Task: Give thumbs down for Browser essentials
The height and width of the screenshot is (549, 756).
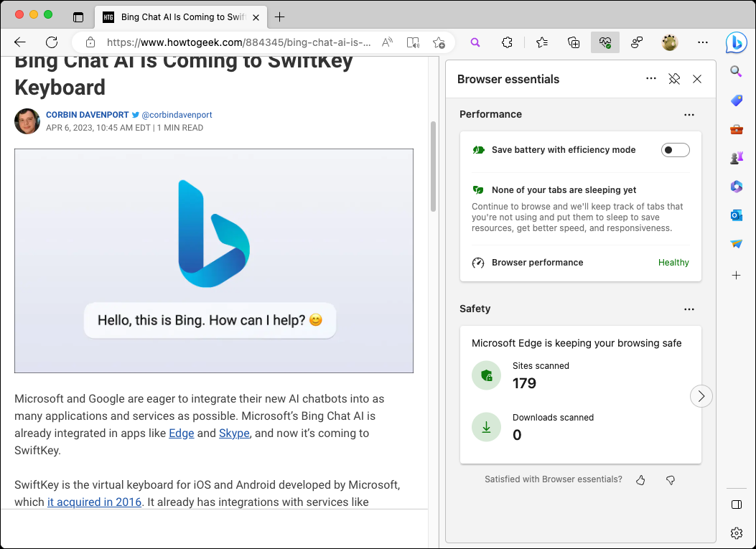Action: (671, 479)
